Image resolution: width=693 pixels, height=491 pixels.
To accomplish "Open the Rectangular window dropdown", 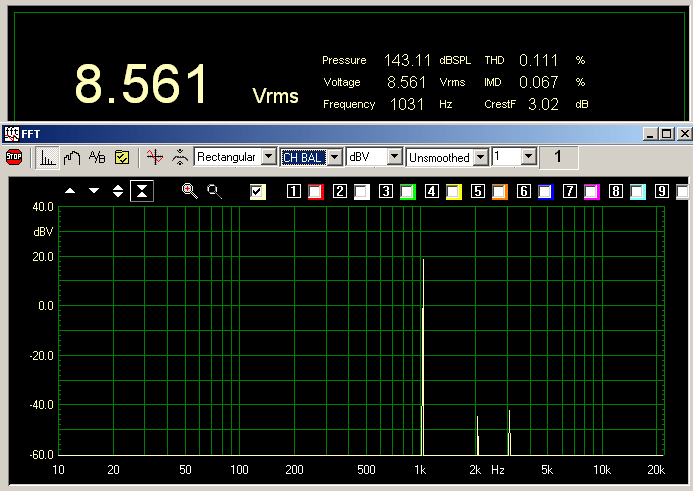I will coord(268,157).
